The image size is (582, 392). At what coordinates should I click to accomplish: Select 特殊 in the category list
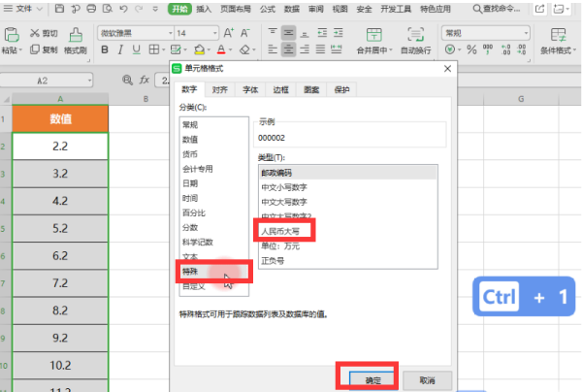coord(213,272)
